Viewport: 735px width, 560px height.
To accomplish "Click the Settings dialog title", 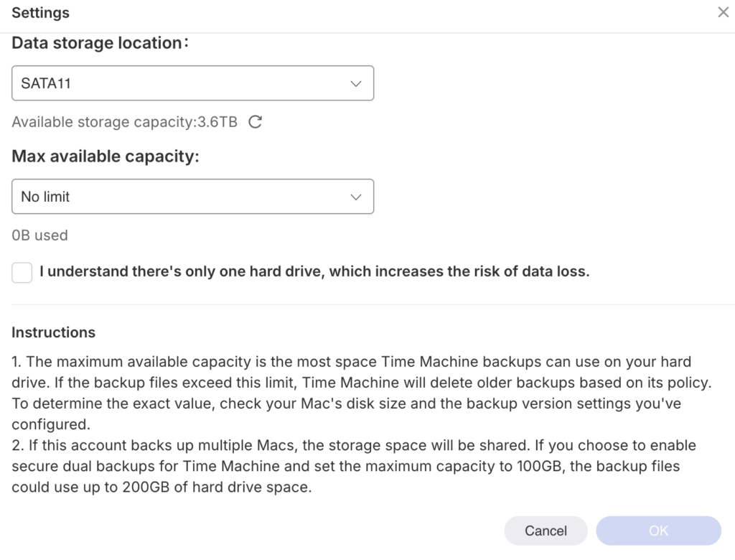I will click(41, 13).
